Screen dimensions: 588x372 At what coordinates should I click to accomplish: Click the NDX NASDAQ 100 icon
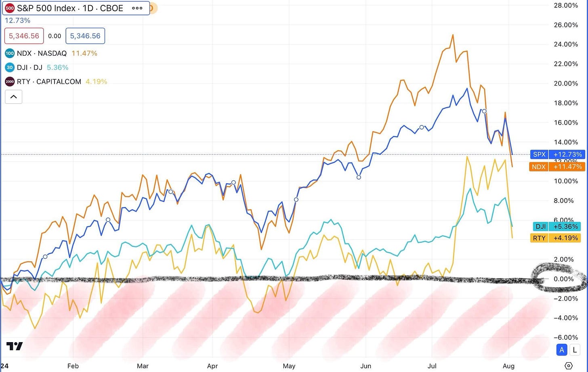point(10,53)
